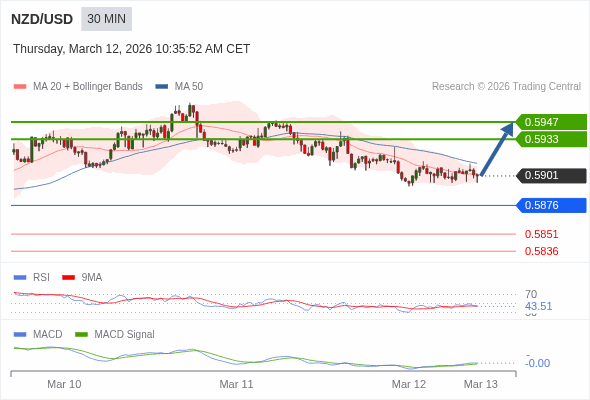Click the MA 50 legend label
Screen dimensions: 590x400
(x=189, y=87)
